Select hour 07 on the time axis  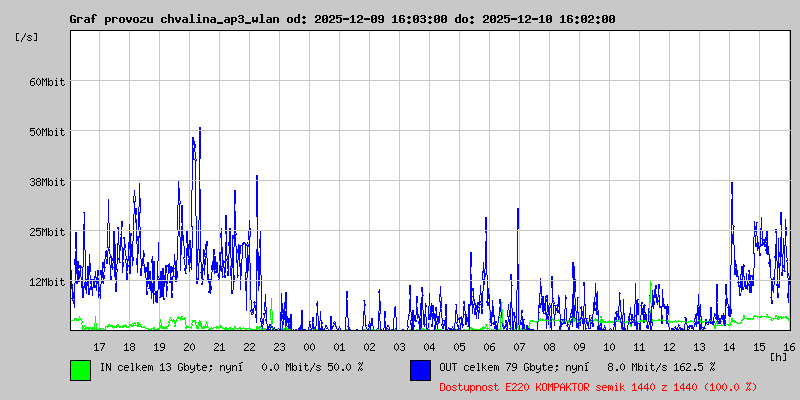pyautogui.click(x=519, y=346)
